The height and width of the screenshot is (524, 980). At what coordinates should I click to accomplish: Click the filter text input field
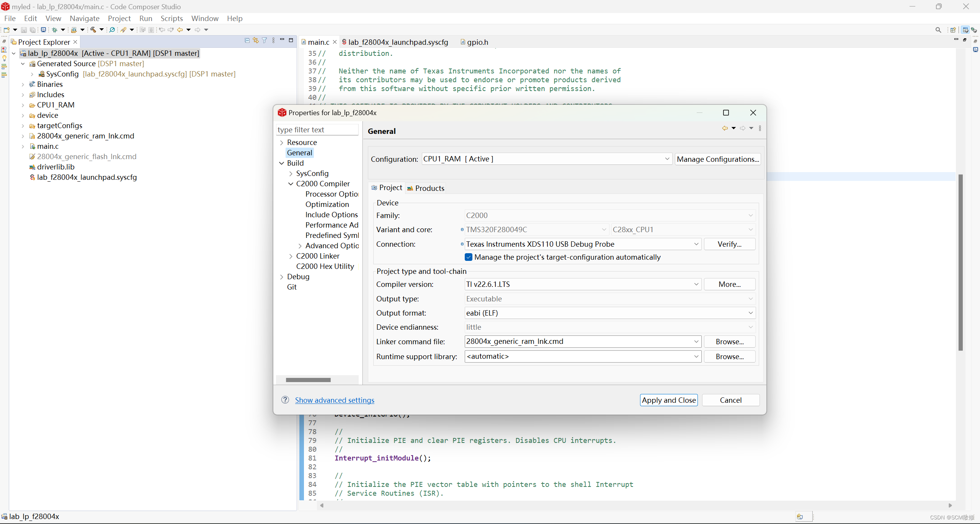[317, 130]
